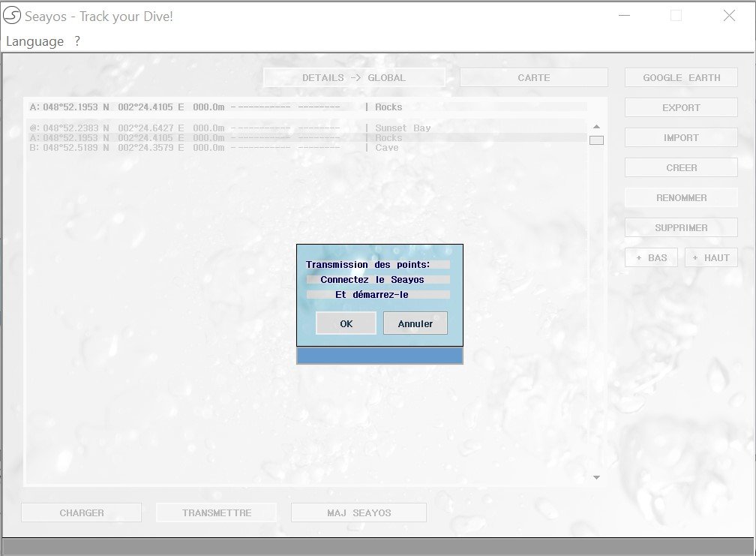This screenshot has width=756, height=556.
Task: Move the point down with + BAS
Action: coord(651,257)
